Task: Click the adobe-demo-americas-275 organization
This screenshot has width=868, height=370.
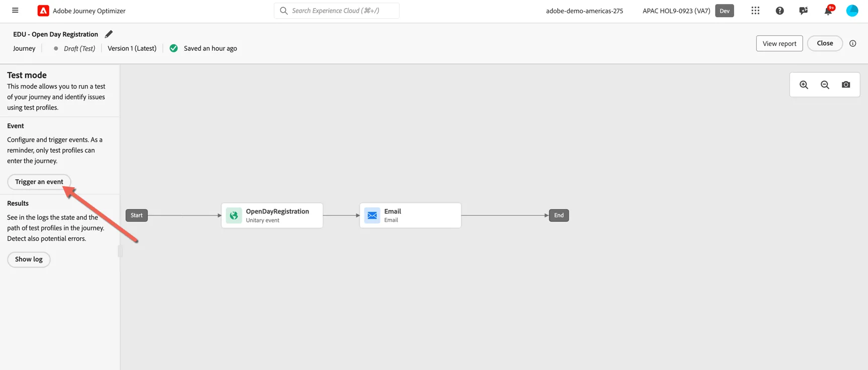Action: [x=584, y=11]
